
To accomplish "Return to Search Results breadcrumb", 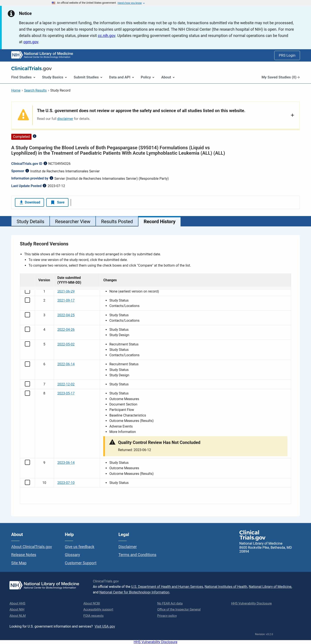I will tap(35, 91).
